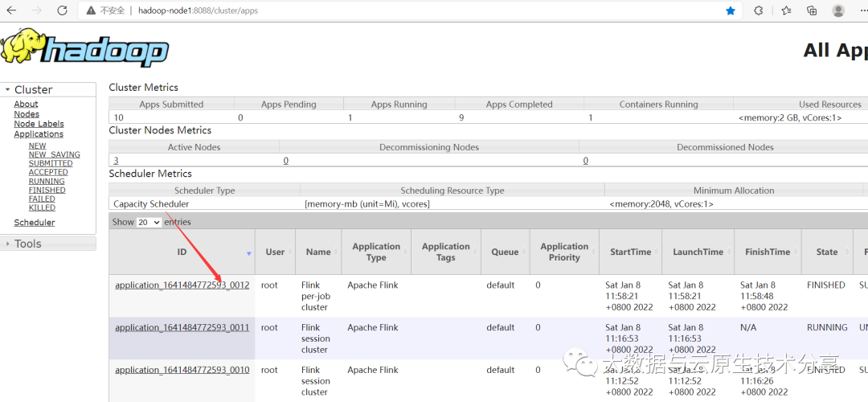Open application_1641484772593_0012 details

tap(182, 285)
